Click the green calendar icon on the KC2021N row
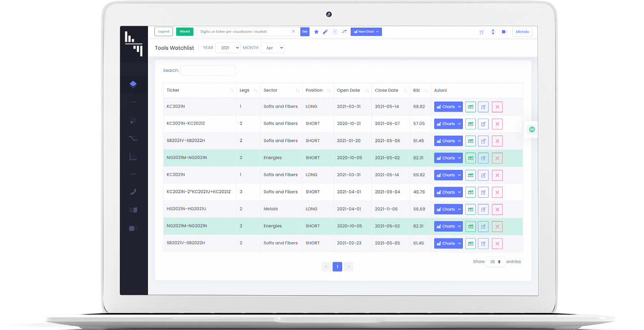Viewport: 644px width, 330px height. click(470, 107)
